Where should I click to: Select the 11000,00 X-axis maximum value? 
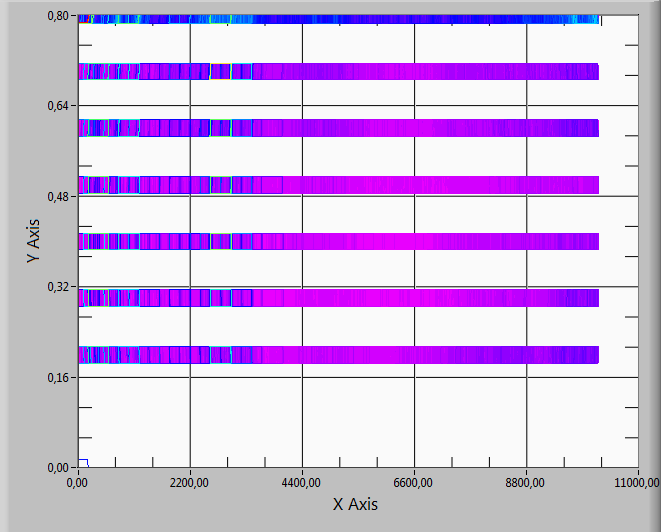pos(637,482)
